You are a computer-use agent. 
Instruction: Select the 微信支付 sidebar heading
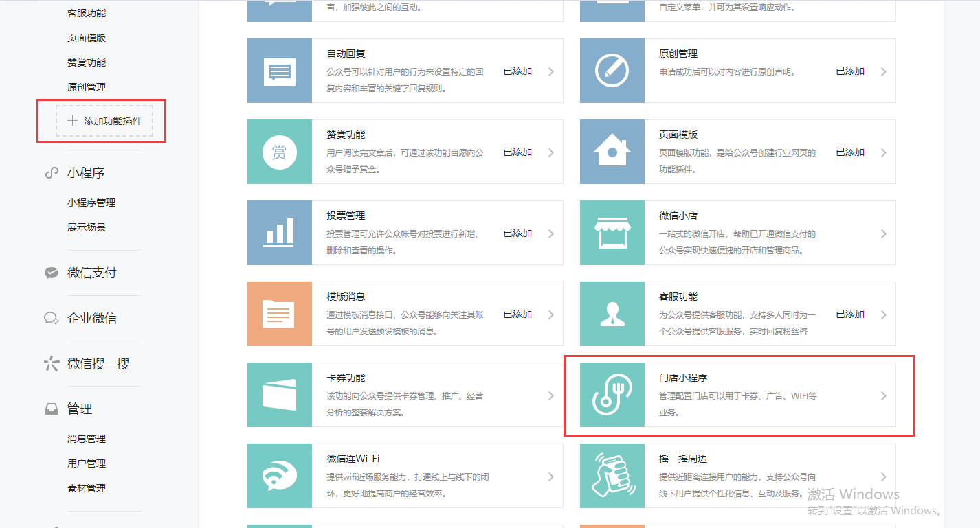(x=92, y=273)
